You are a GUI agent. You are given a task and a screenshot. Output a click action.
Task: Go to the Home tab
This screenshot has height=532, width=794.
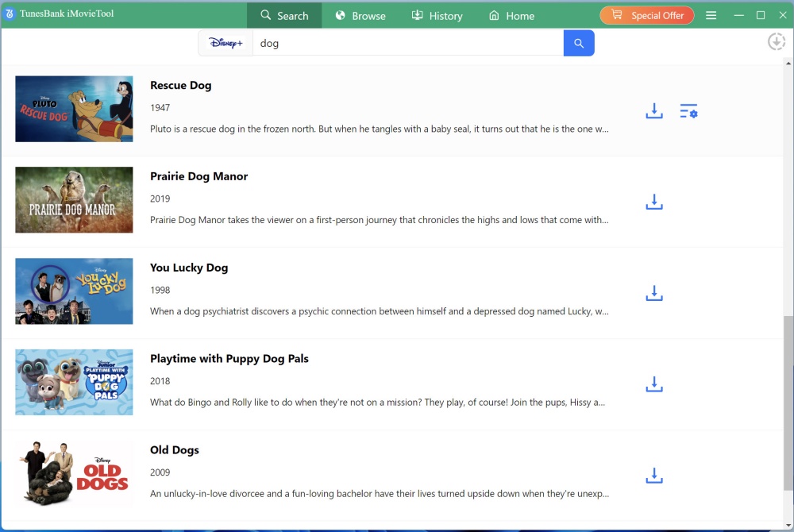tap(511, 16)
